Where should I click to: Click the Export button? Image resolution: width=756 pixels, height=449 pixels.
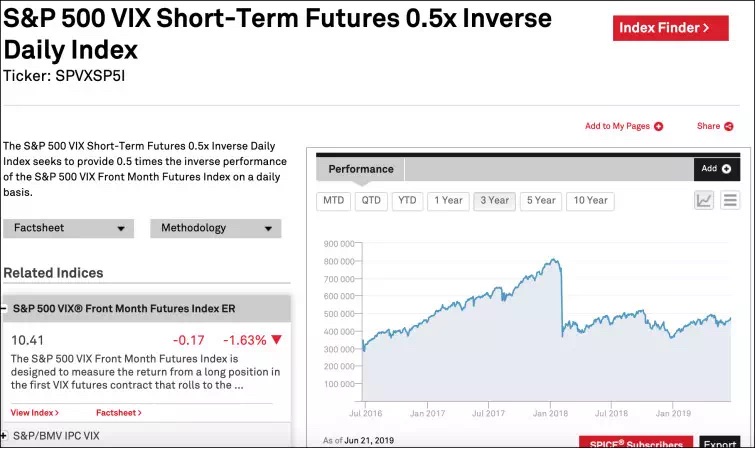[719, 444]
